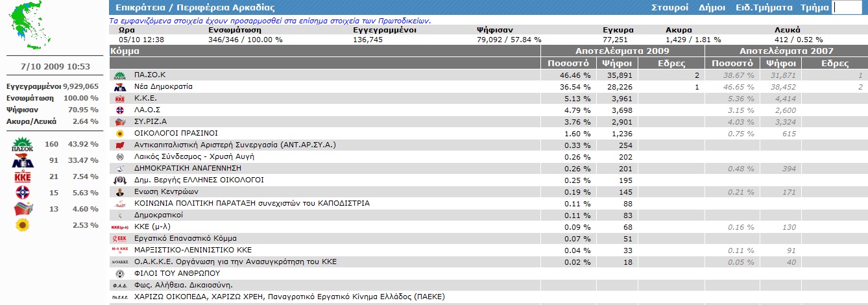Click the Οικολόγοι Πράσινοι sunflower icon in table
This screenshot has height=305, width=868.
(x=119, y=134)
